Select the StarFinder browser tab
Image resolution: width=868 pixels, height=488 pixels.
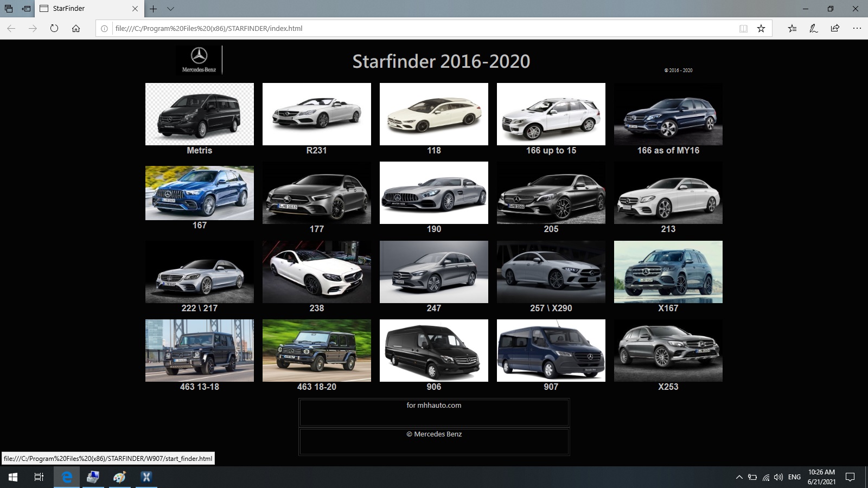pos(89,9)
